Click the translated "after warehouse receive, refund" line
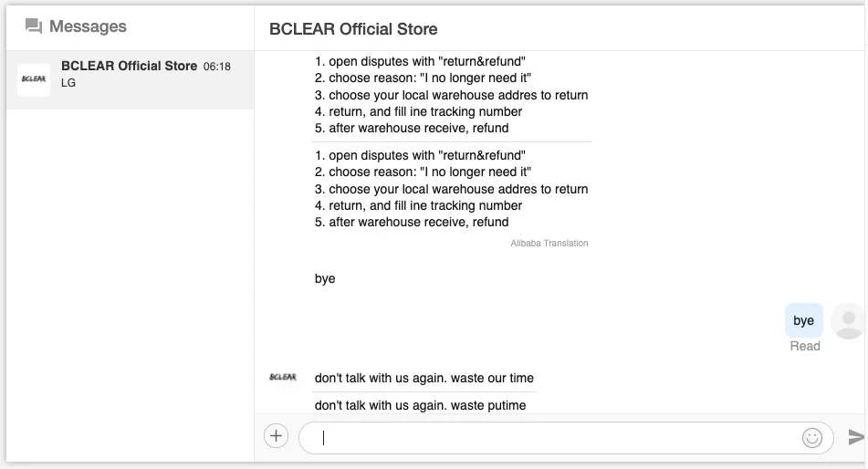 [x=412, y=222]
